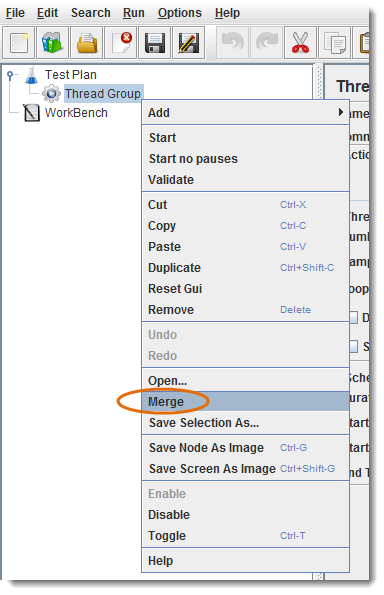The width and height of the screenshot is (384, 595).
Task: Click the greyed Undo menu entry
Action: 246,335
